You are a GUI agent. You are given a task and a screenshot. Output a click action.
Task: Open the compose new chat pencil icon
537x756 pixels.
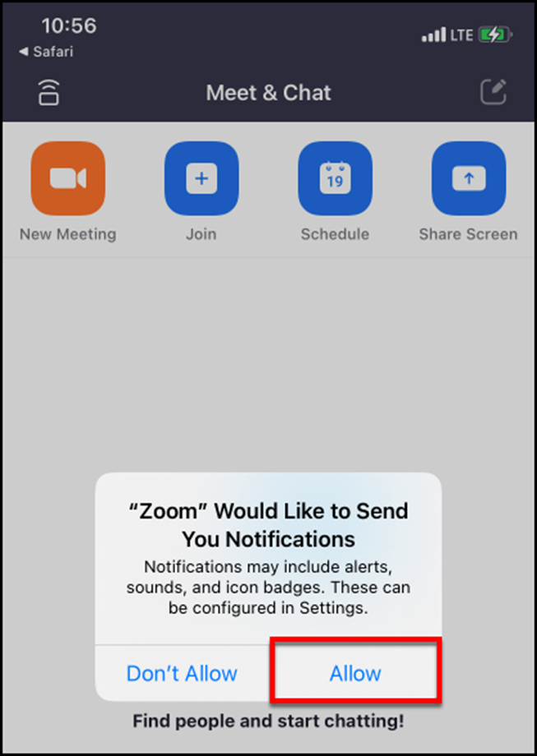pos(493,91)
